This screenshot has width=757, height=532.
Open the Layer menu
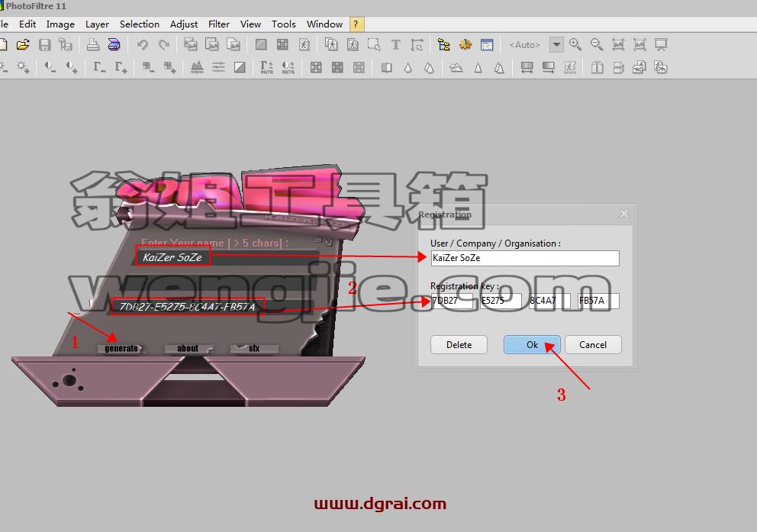[97, 24]
